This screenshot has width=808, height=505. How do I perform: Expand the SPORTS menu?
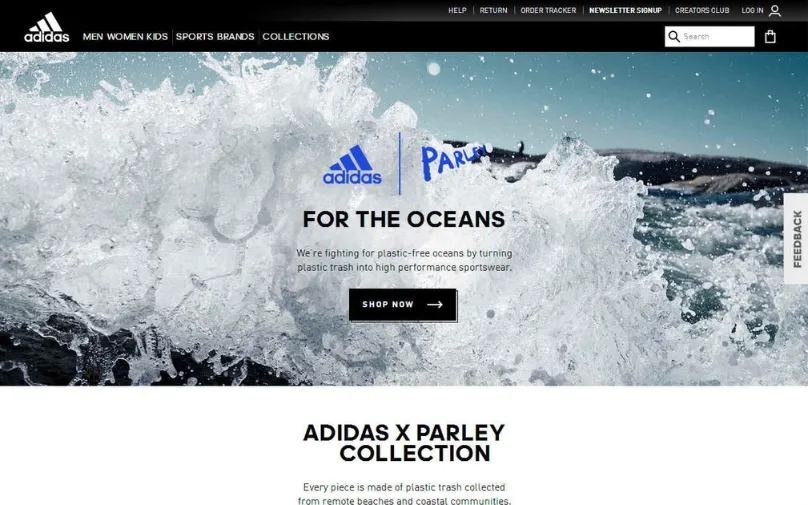tap(194, 37)
